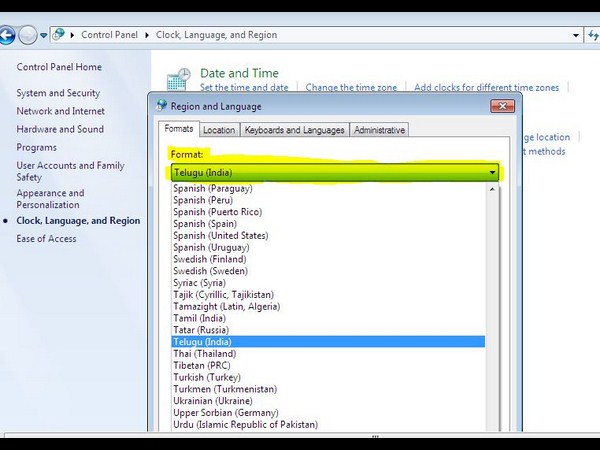Click the Forward navigation arrow button
This screenshot has height=450, width=600.
(x=28, y=35)
